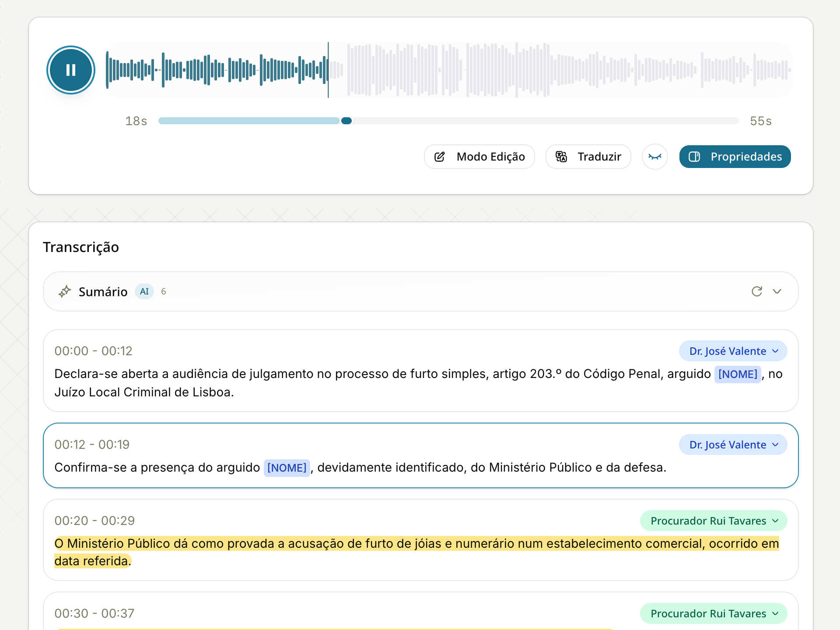Click the summary count 6
The height and width of the screenshot is (630, 840).
click(x=164, y=291)
